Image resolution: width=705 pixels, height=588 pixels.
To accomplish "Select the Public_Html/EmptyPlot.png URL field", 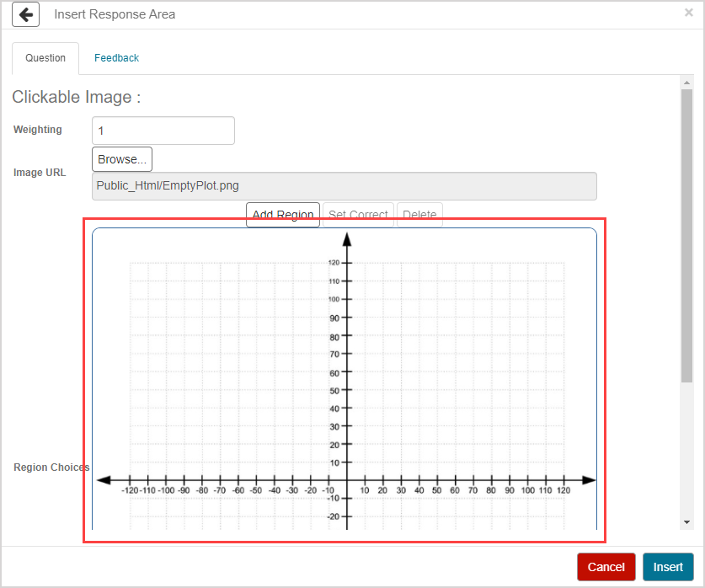I will 344,185.
